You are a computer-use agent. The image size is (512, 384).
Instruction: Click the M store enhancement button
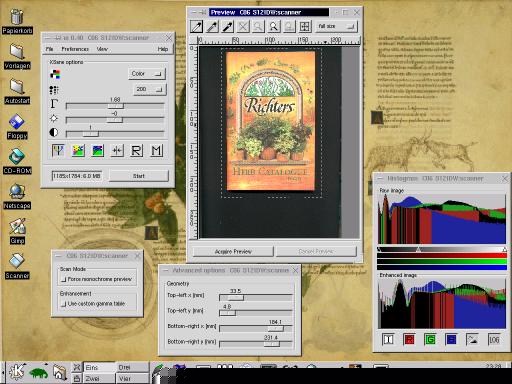click(x=157, y=150)
